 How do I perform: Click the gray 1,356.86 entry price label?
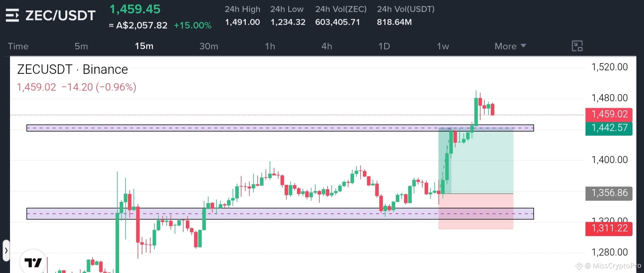click(x=609, y=193)
